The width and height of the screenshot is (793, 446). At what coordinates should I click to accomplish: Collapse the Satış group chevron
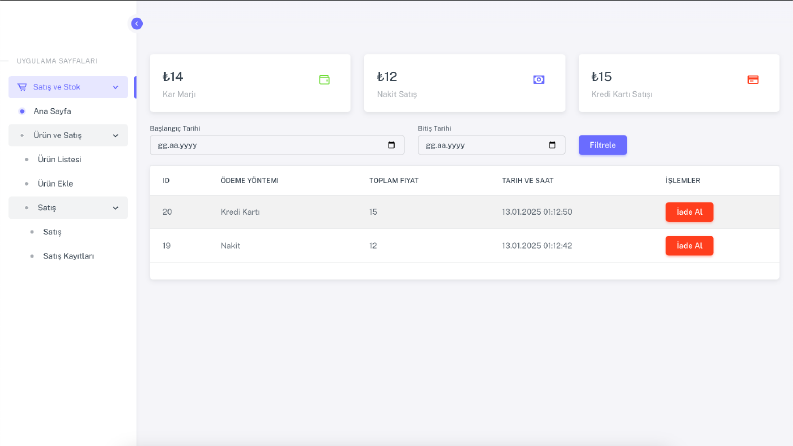pos(115,208)
